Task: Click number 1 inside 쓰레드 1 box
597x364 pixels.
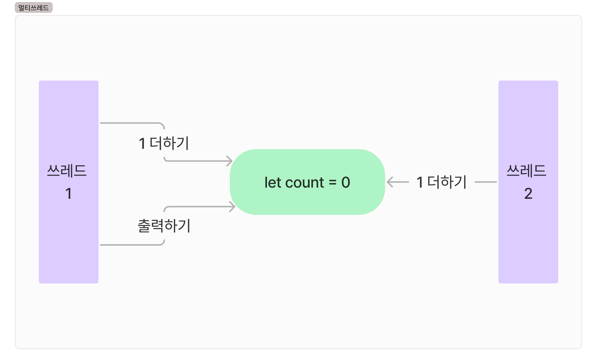Action: (69, 194)
